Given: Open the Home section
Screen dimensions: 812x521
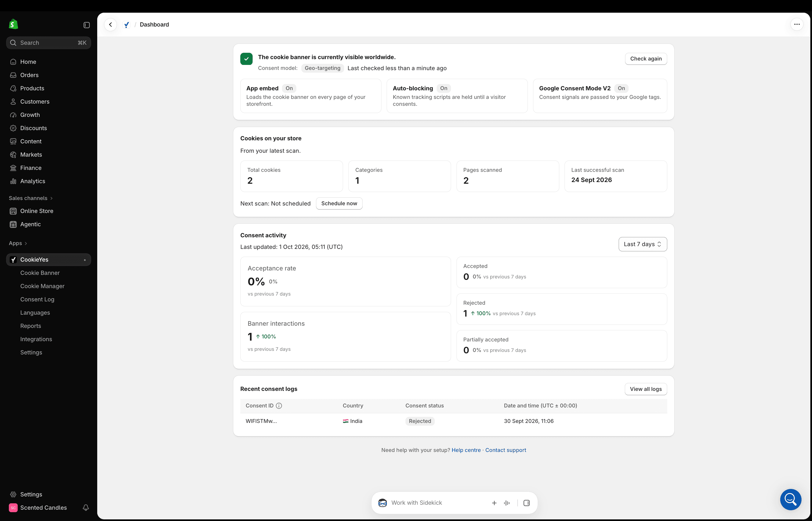Looking at the screenshot, I should (x=48, y=62).
